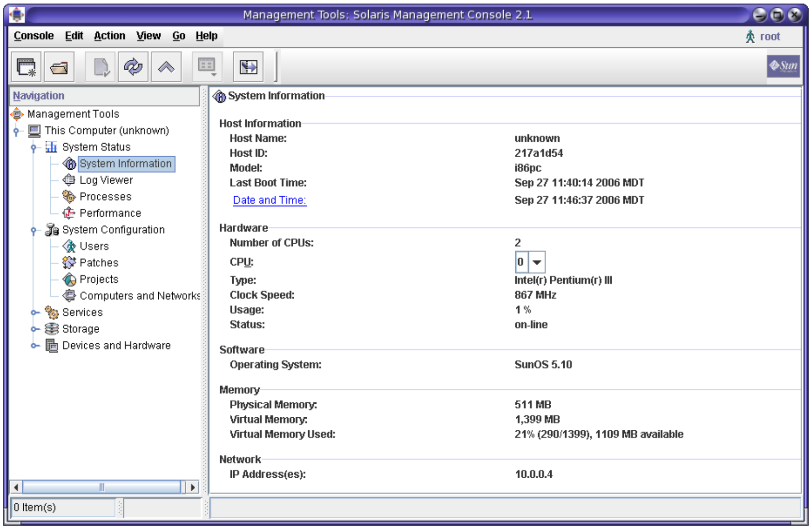812x528 pixels.
Task: Click the System Configuration icon
Action: 52,230
